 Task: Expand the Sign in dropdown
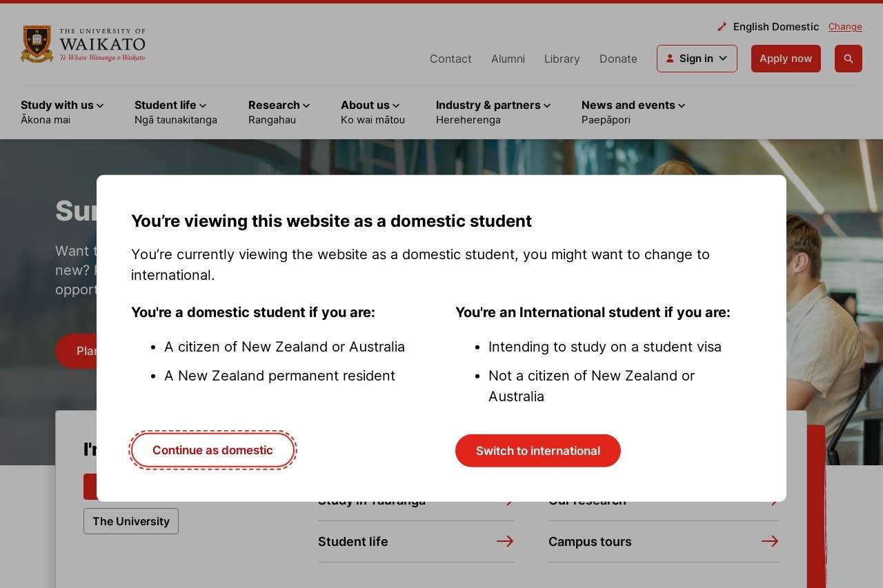coord(696,59)
